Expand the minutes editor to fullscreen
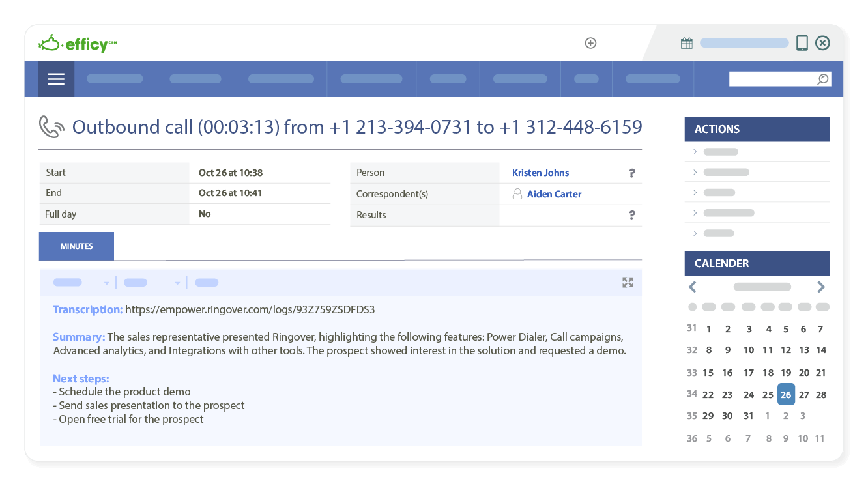The width and height of the screenshot is (868, 486). pyautogui.click(x=628, y=282)
